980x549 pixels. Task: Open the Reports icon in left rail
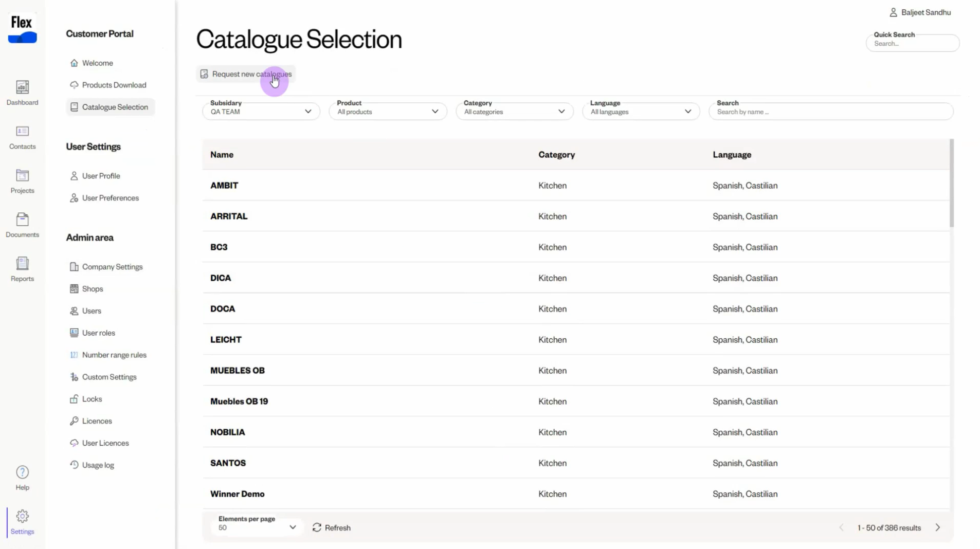pos(22,263)
